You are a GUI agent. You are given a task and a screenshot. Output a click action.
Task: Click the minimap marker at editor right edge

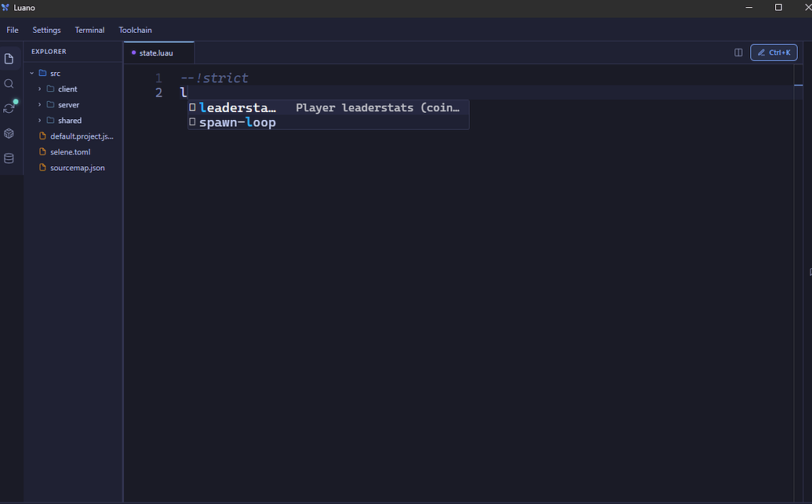pyautogui.click(x=798, y=85)
